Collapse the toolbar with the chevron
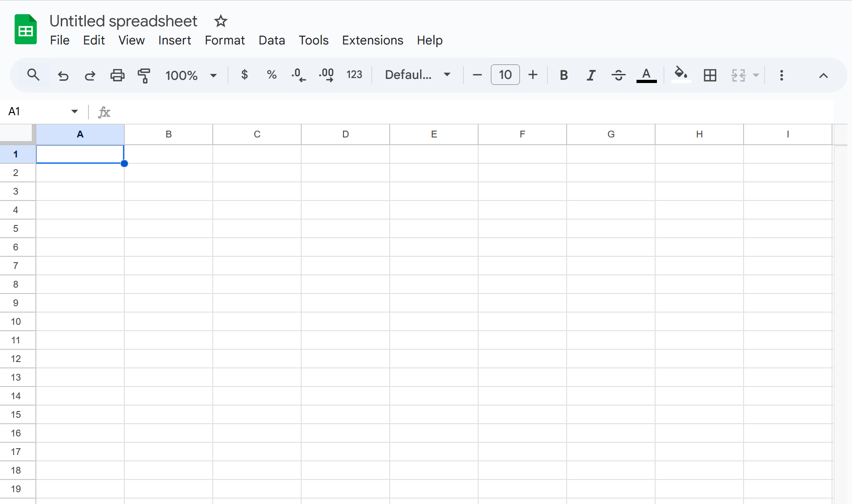The width and height of the screenshot is (852, 504). (x=824, y=75)
